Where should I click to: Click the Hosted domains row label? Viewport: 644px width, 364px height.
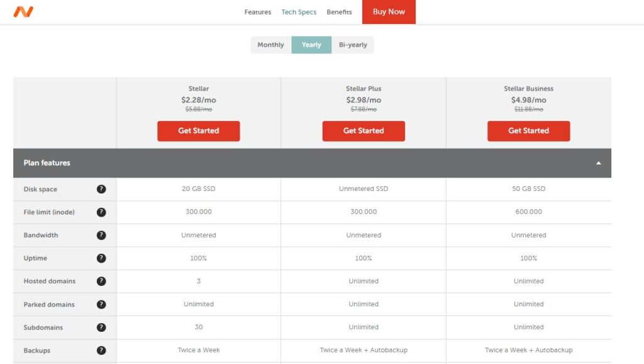(x=49, y=282)
